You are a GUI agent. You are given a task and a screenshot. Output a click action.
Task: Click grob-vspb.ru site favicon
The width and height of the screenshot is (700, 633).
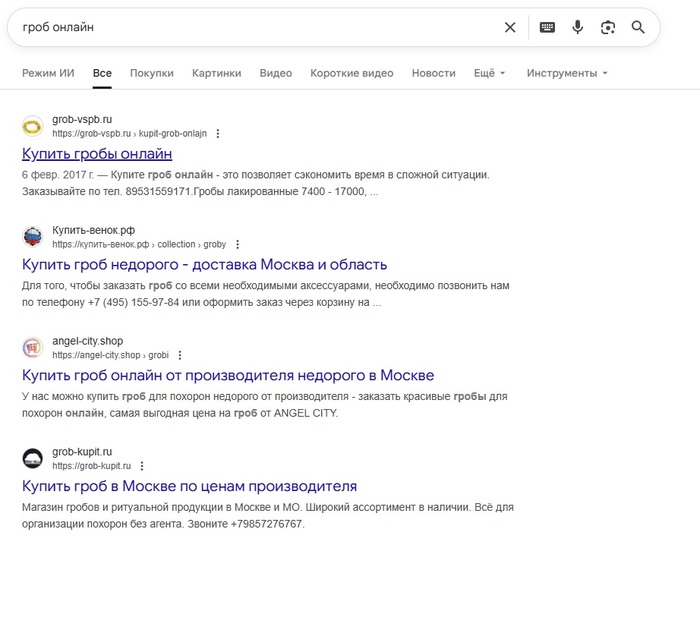tap(33, 126)
